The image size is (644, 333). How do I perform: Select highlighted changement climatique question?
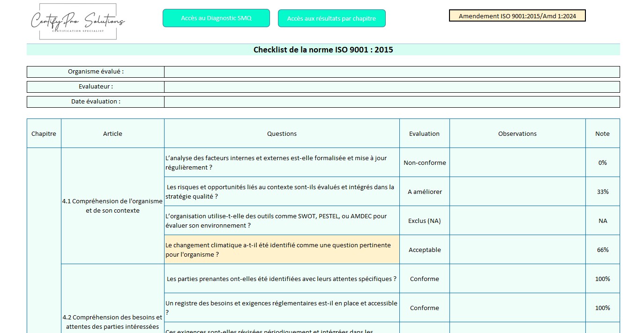(x=282, y=250)
